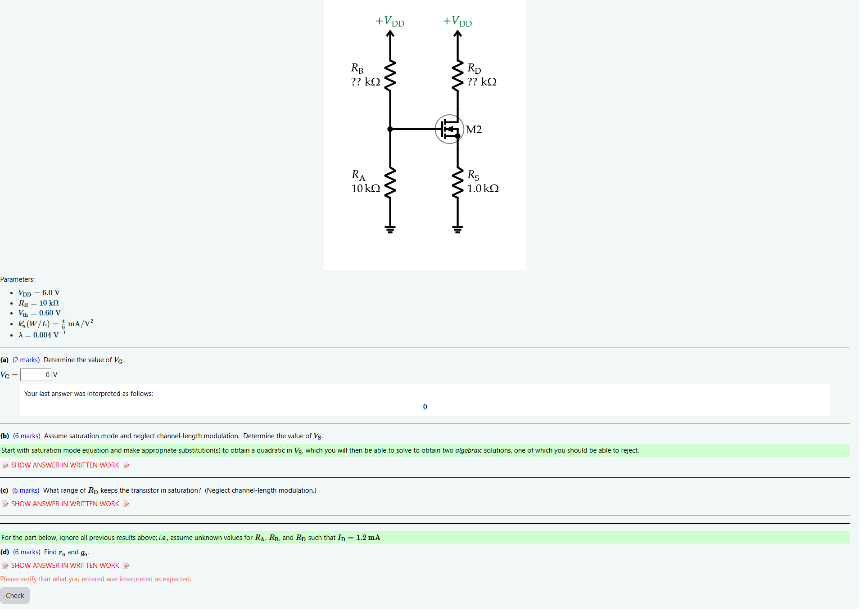Click the '(6 marks)' text in part (c)
This screenshot has width=868, height=611.
(26, 490)
